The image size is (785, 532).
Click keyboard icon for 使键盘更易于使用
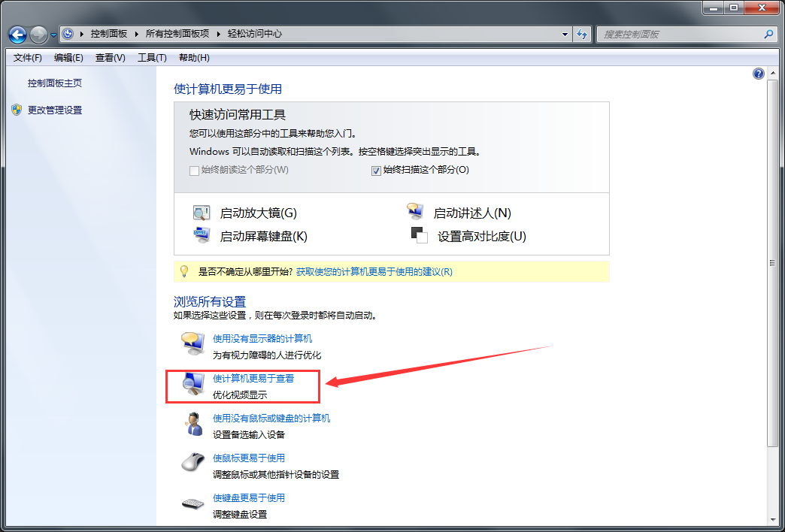(192, 503)
